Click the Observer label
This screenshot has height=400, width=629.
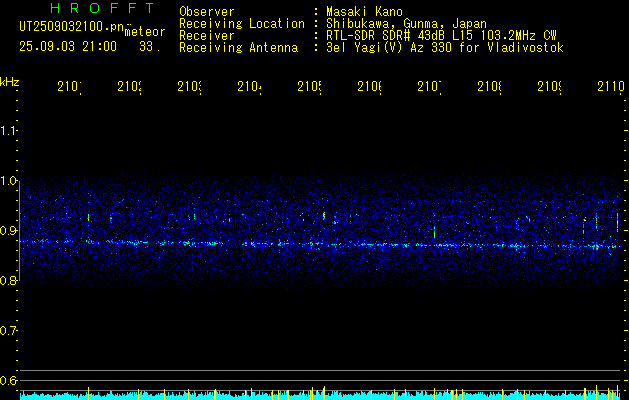[207, 11]
